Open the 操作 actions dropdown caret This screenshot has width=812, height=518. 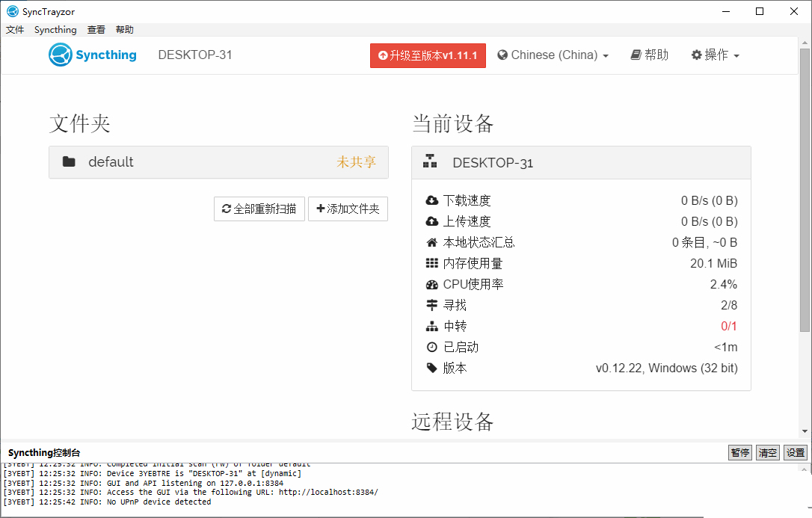tap(736, 56)
